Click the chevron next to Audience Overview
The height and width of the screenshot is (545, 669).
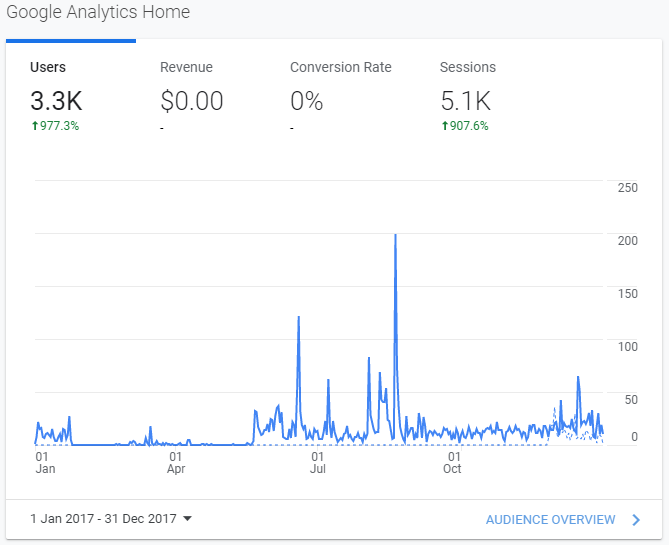point(636,519)
